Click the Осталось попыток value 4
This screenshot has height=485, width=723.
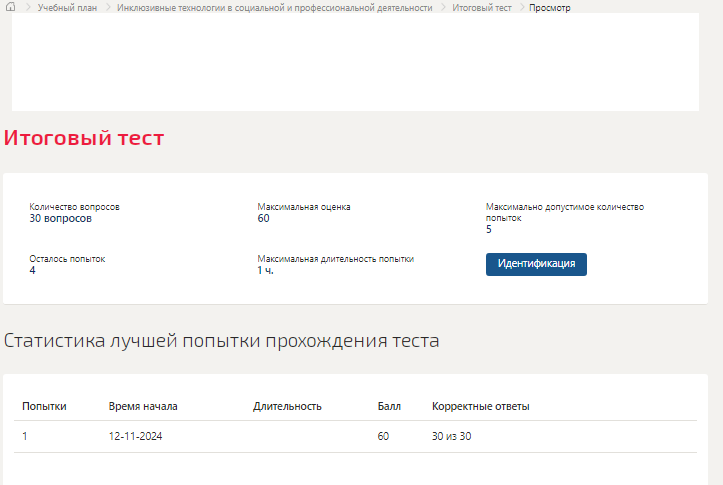pos(33,270)
